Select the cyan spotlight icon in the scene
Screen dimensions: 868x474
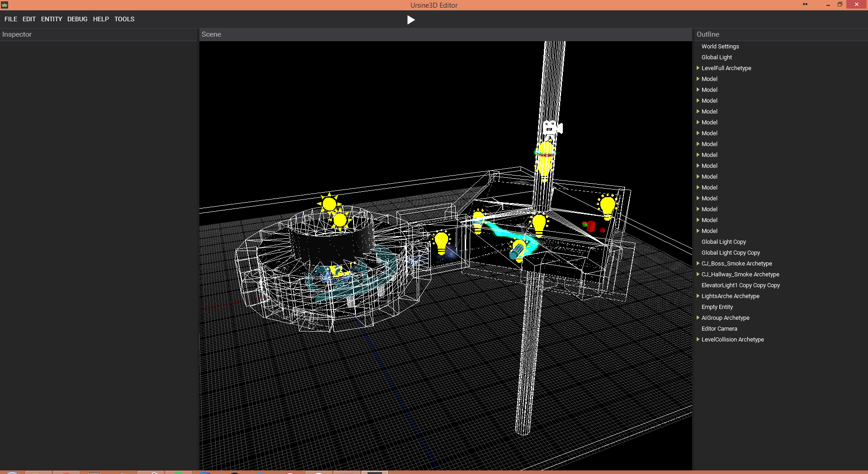click(x=517, y=250)
